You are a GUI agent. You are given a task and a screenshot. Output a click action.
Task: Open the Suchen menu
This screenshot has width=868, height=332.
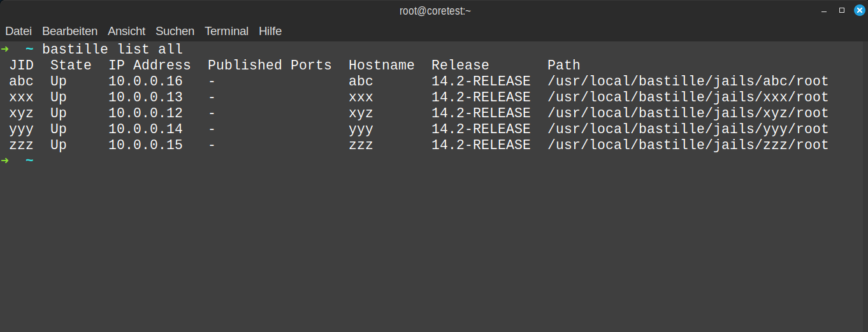pos(175,31)
